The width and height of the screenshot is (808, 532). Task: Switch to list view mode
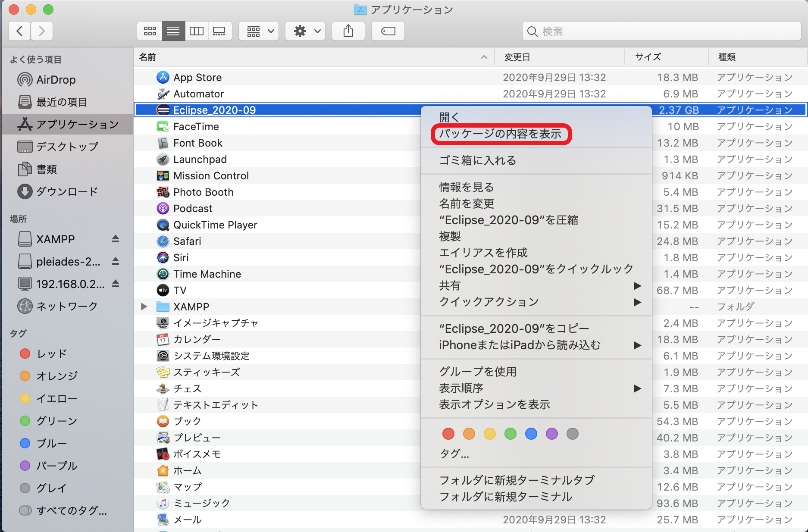point(173,31)
